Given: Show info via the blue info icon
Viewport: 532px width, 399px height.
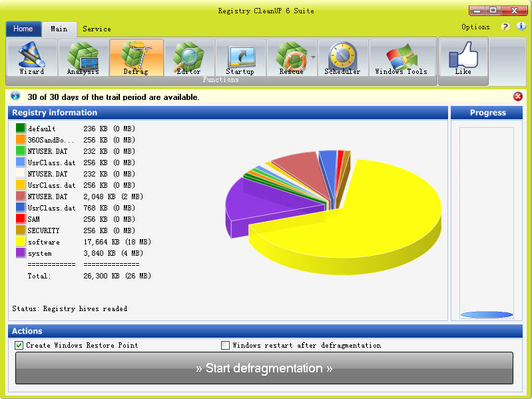Looking at the screenshot, I should tap(521, 27).
